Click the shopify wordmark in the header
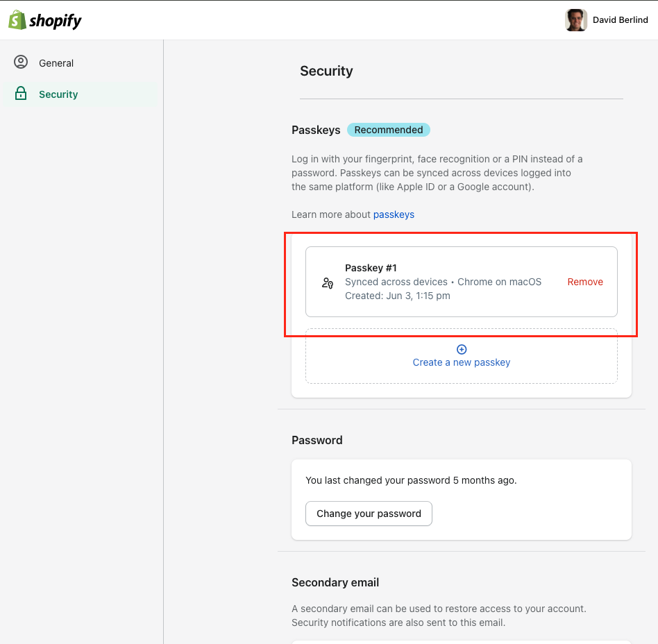The height and width of the screenshot is (644, 658). pos(57,19)
